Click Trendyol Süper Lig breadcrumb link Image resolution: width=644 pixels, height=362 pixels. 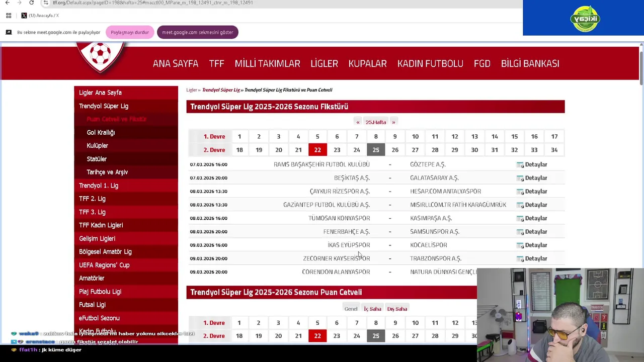point(221,90)
